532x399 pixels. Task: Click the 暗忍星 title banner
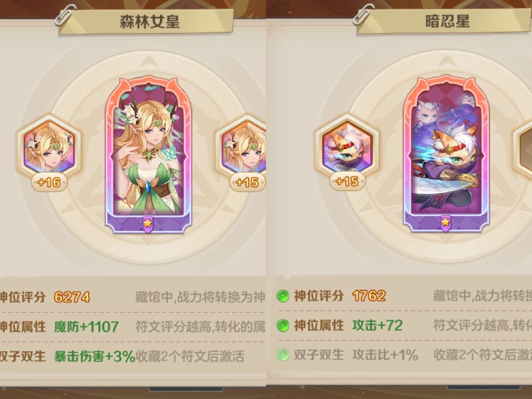(x=444, y=21)
